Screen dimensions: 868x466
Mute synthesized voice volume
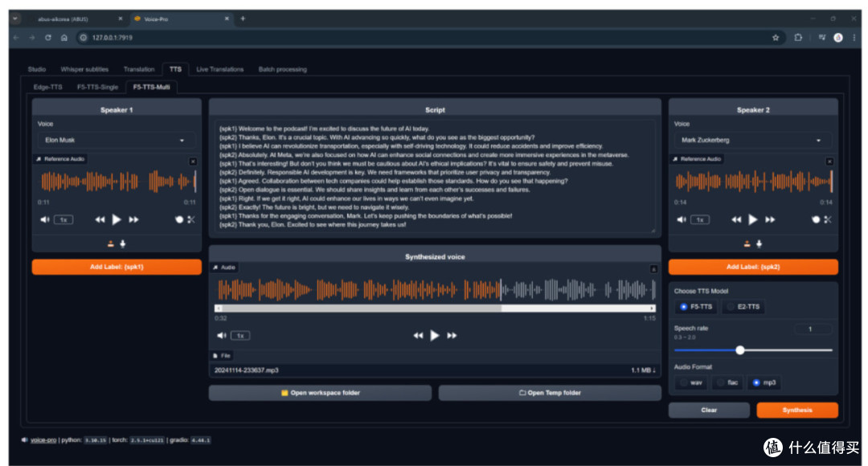click(x=222, y=335)
